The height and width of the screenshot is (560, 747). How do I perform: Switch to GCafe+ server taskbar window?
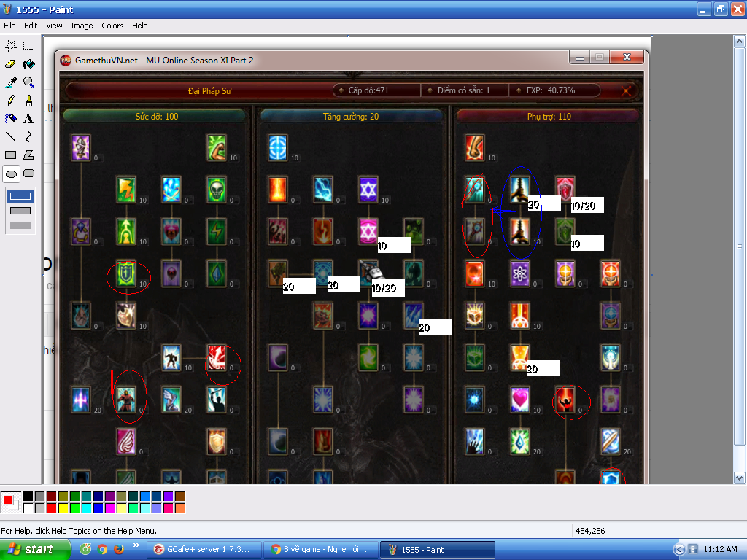coord(204,550)
